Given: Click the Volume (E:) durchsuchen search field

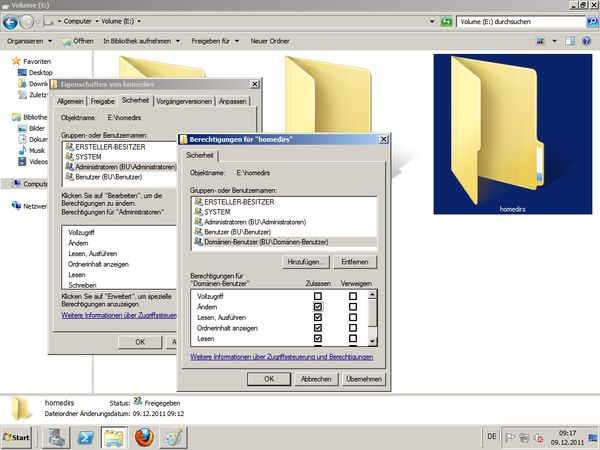Looking at the screenshot, I should [x=518, y=21].
